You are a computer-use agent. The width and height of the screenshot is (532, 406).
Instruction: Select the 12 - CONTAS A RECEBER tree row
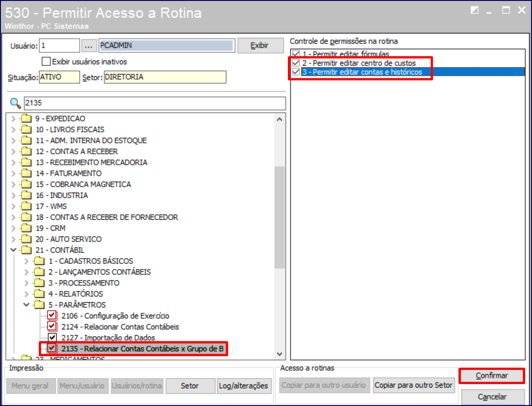77,152
